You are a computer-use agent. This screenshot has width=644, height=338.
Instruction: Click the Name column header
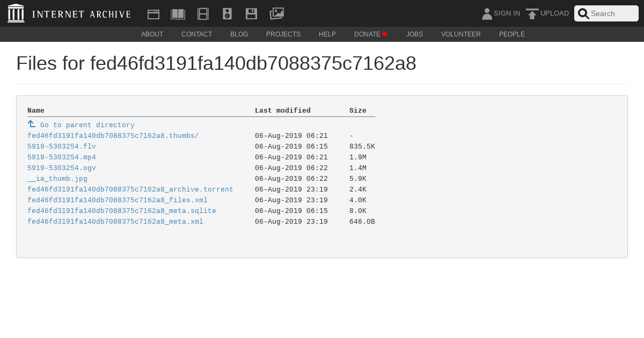[36, 111]
